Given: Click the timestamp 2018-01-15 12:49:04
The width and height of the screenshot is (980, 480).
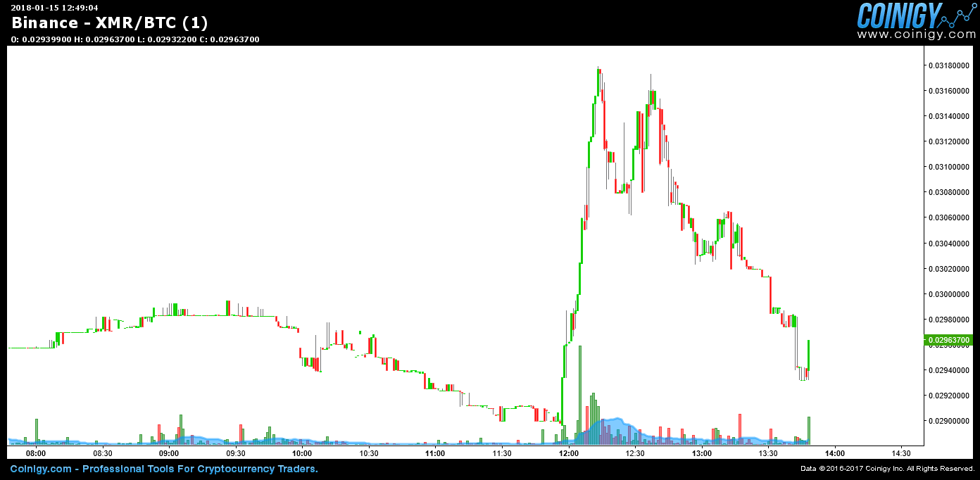Looking at the screenshot, I should (x=54, y=8).
